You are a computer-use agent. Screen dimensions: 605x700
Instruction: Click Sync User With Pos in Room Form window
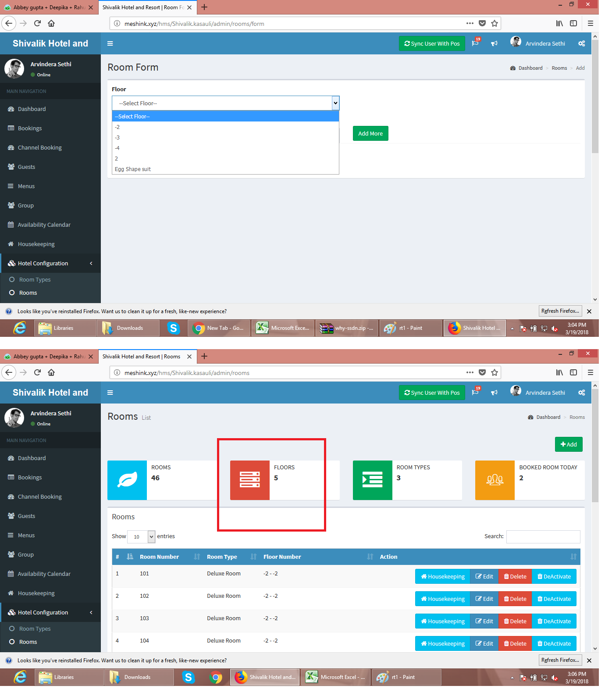pyautogui.click(x=432, y=43)
